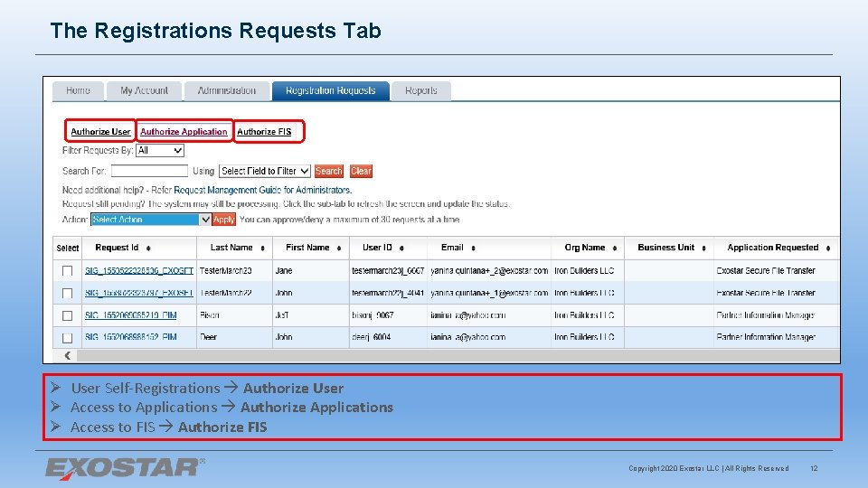Sort by User ID column arrow
Viewport: 868px width, 488px height.
[x=401, y=249]
